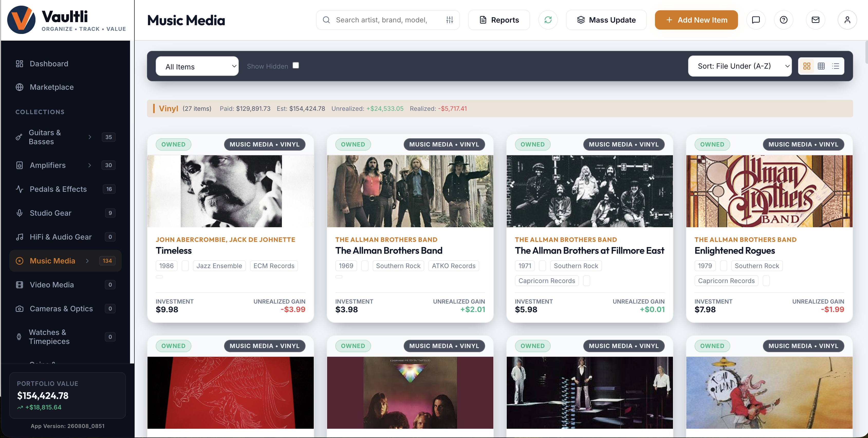Open the Timeless album cover thumbnail

230,191
